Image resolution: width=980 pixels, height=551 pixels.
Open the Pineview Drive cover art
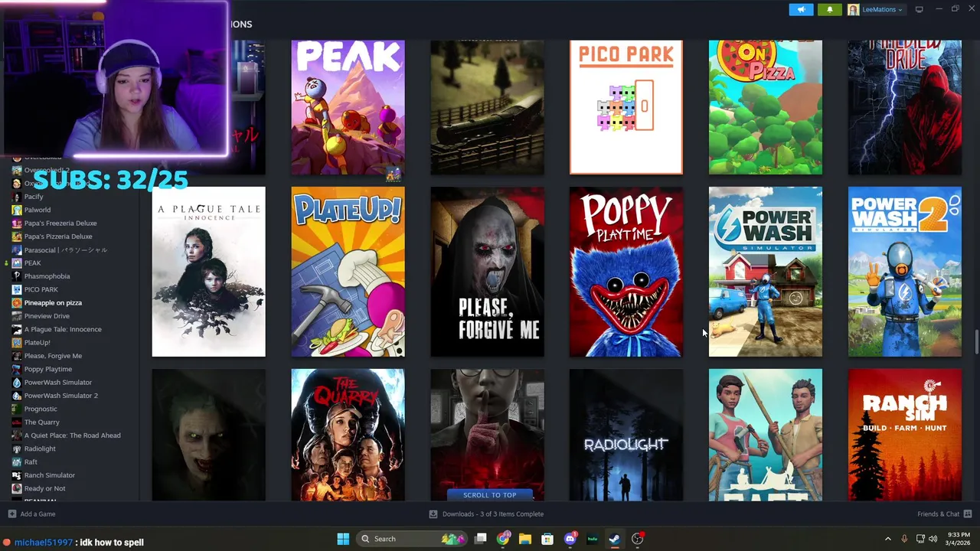point(905,107)
